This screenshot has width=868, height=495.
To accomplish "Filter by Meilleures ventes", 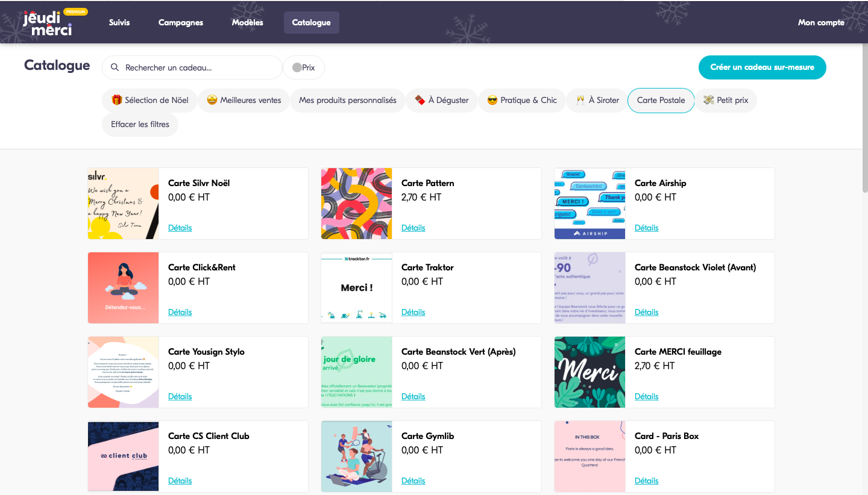I will pos(244,100).
